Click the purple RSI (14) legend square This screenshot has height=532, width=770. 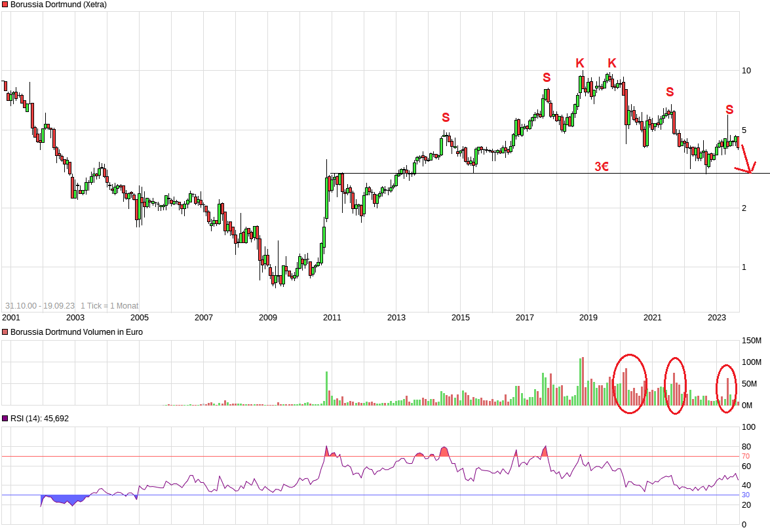[x=5, y=418]
